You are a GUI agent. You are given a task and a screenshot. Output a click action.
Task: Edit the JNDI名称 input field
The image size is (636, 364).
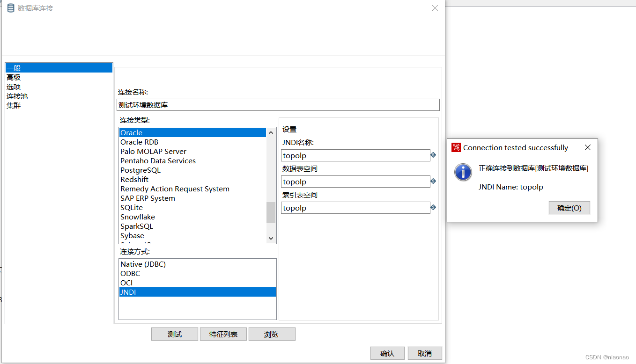[x=355, y=155]
